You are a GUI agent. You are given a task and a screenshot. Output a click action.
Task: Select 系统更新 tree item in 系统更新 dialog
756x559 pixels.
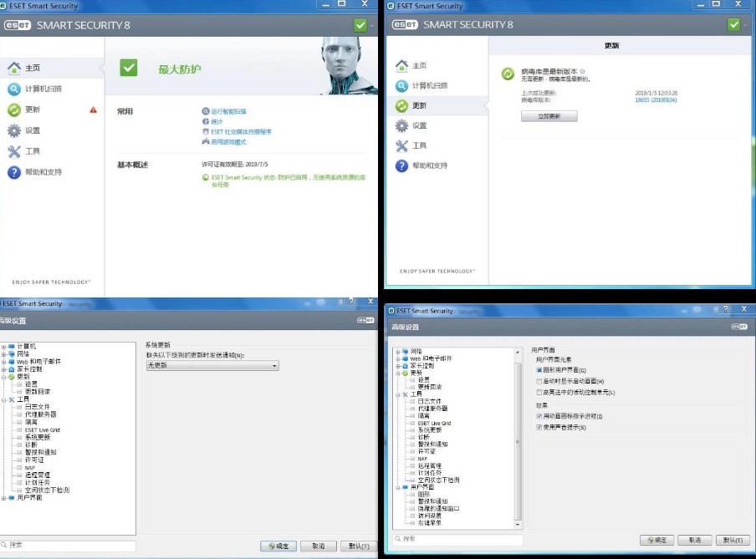38,437
